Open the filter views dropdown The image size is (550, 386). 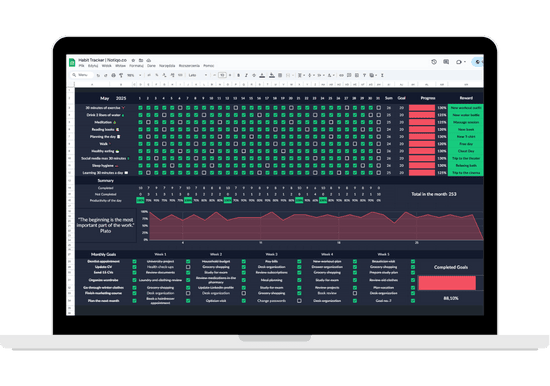[374, 75]
